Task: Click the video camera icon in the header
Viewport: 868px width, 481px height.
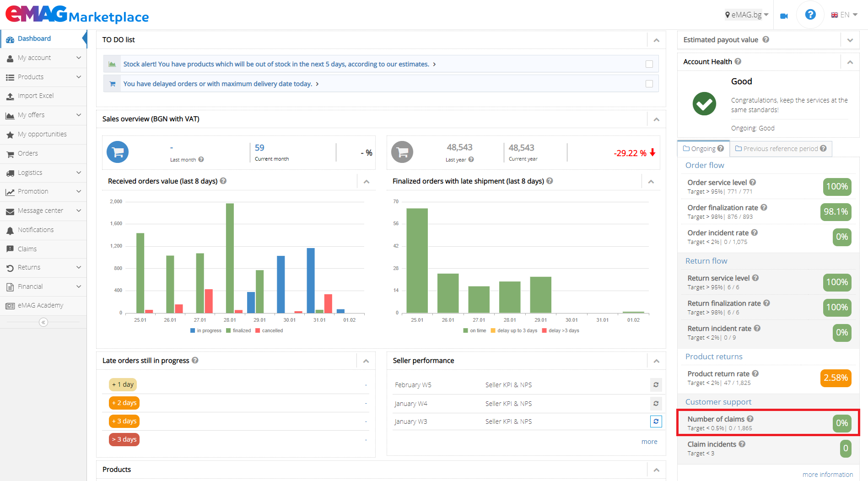Action: [x=784, y=15]
